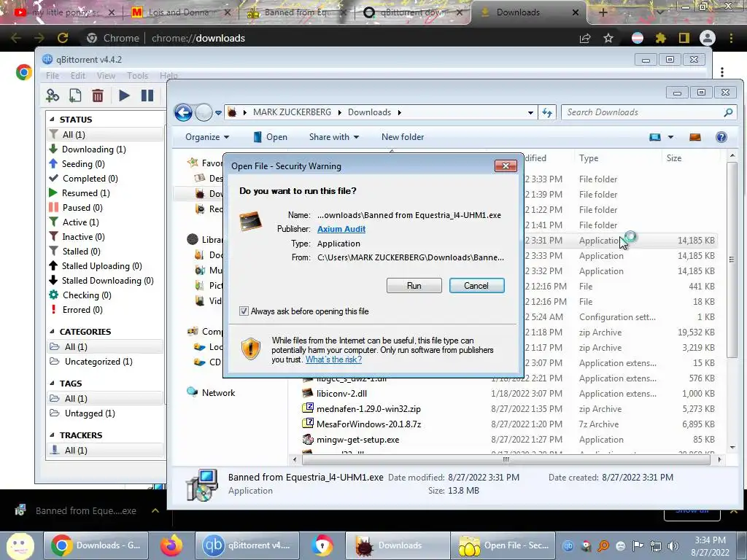This screenshot has height=560, width=747.
Task: Open the File menu in qBittorrent
Action: pos(53,76)
